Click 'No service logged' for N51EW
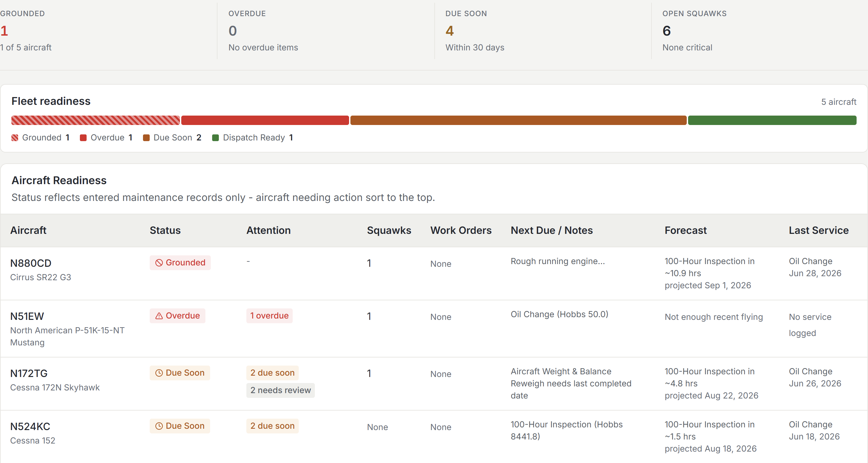 810,326
